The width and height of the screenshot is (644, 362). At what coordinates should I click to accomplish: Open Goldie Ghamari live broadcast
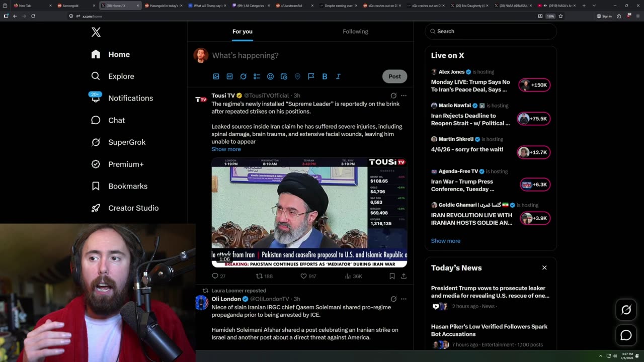491,215
